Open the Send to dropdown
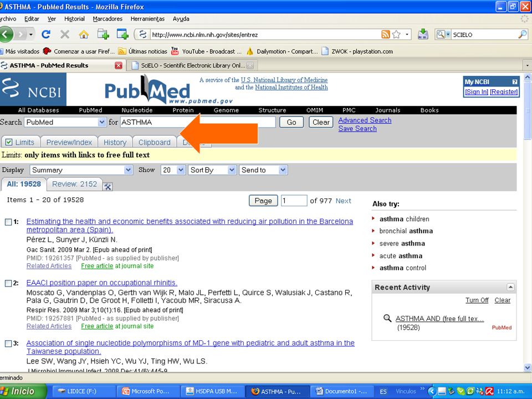The image size is (532, 399). pyautogui.click(x=264, y=170)
